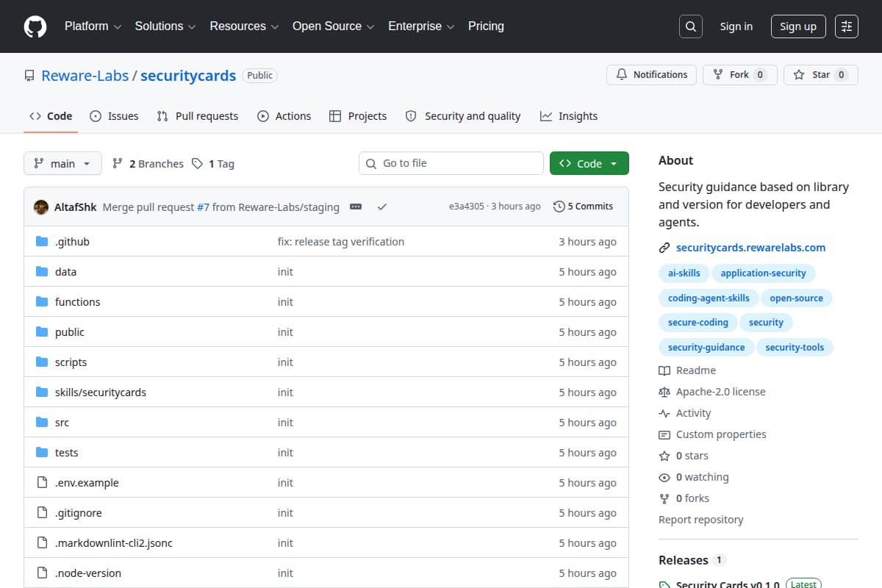Open the 5 Commits history link

584,207
